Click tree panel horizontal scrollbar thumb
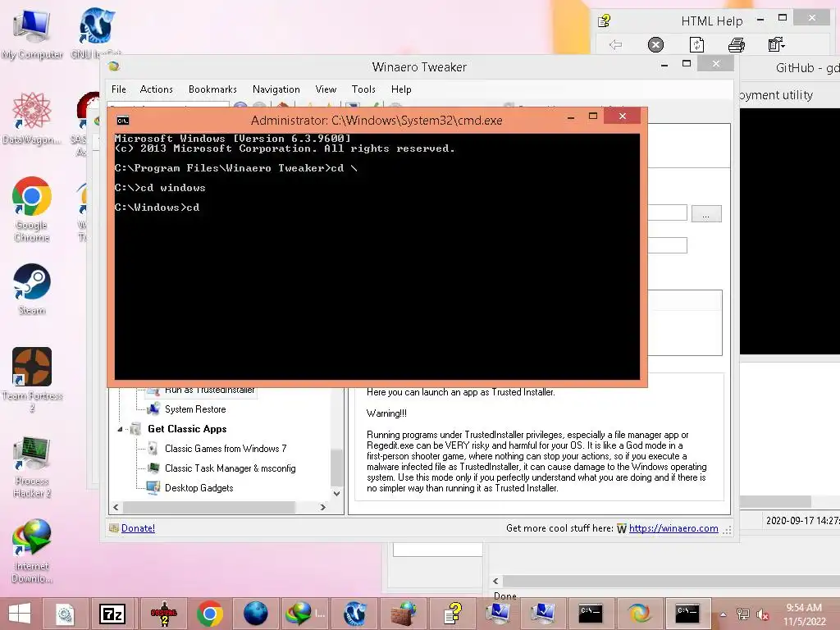Viewport: 840px width, 630px height. pyautogui.click(x=209, y=507)
